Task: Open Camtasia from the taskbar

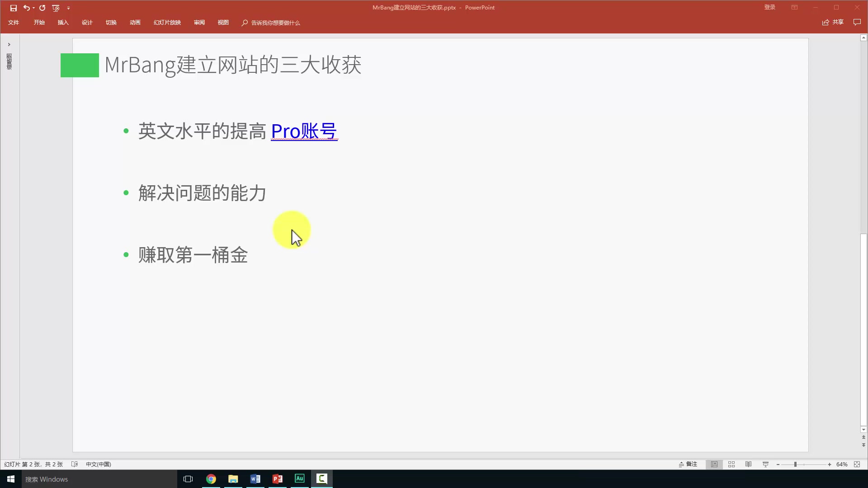Action: 321,479
